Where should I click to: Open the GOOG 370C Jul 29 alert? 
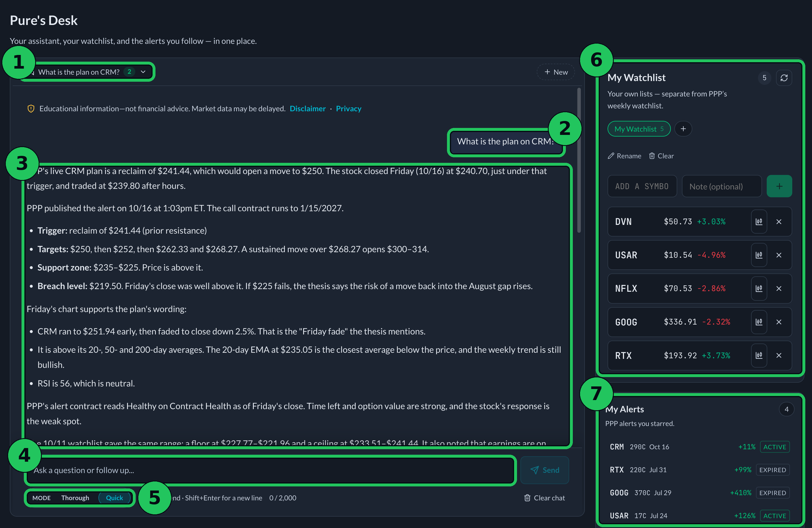pos(700,493)
